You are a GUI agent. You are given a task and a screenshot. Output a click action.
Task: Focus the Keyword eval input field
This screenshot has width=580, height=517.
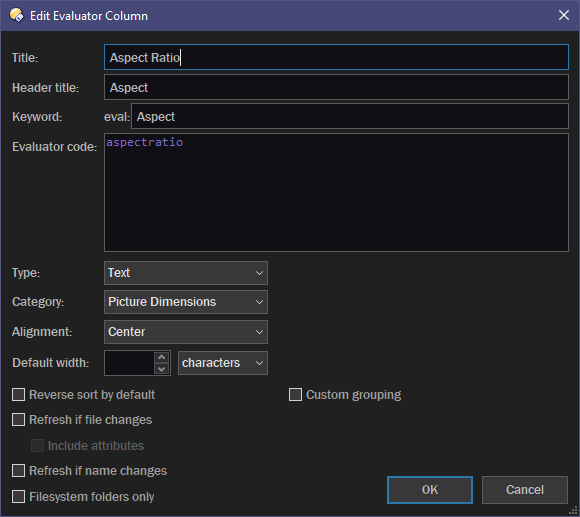tap(350, 116)
